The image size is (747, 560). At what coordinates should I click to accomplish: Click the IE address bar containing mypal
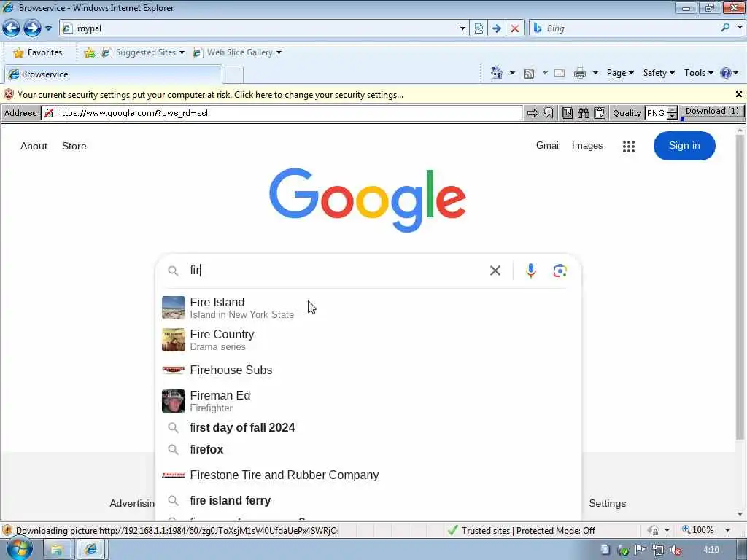264,28
